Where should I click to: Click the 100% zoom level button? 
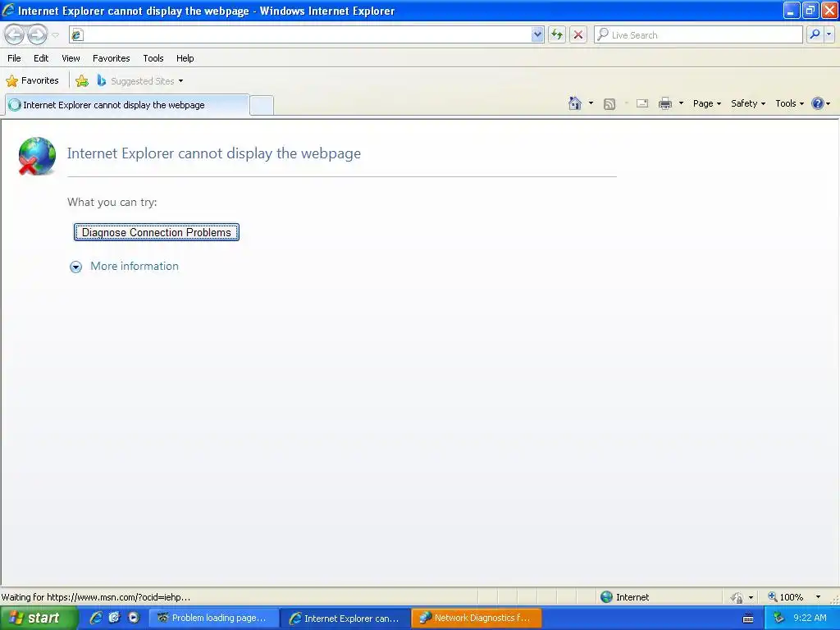(x=786, y=597)
